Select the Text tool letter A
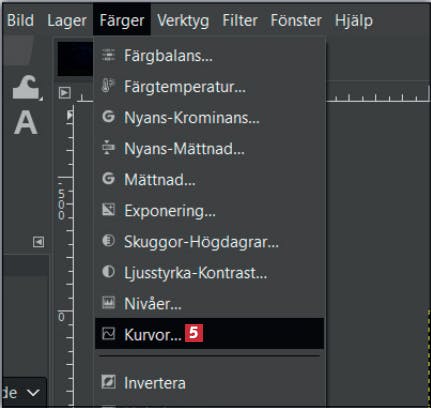431x408 pixels. 26,122
